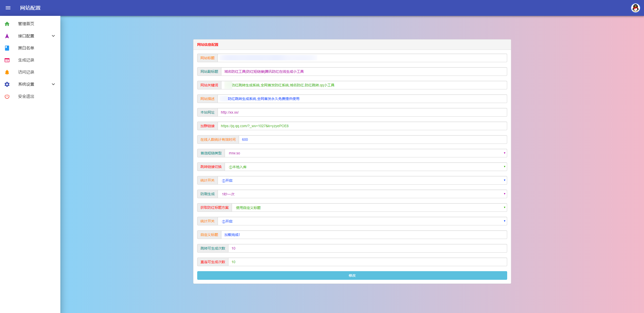Image resolution: width=644 pixels, height=313 pixels.
Task: Click the system settings gear icon
Action: click(7, 84)
